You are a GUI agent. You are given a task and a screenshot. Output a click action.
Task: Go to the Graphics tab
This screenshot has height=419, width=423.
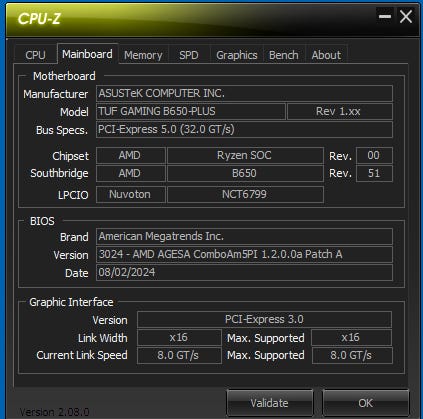coord(237,55)
